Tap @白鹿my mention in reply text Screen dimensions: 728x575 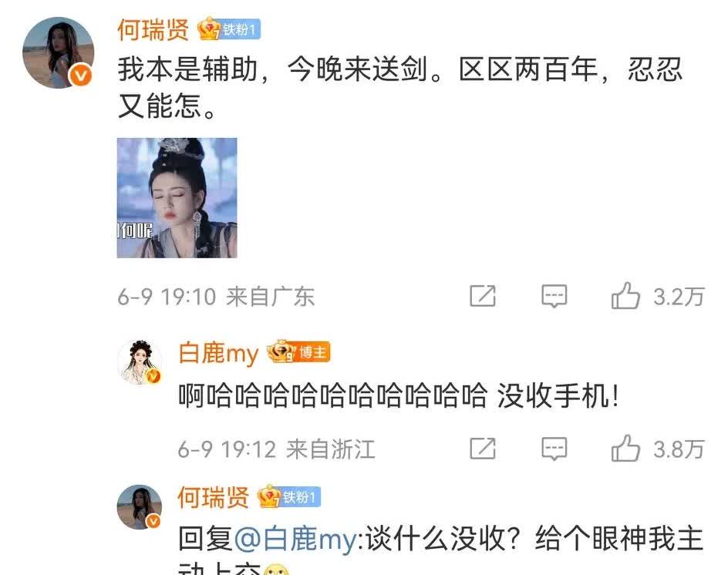[296, 540]
